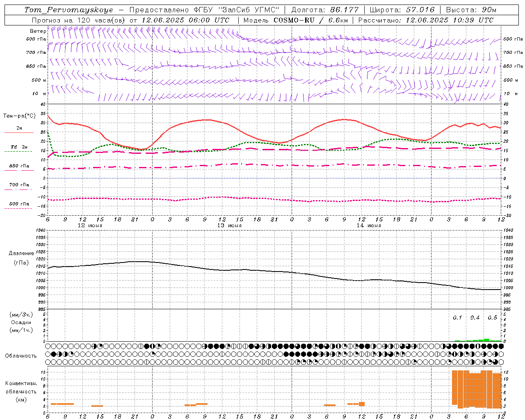Click the 10 м wind level label on left
The width and height of the screenshot is (525, 420).
39,94
